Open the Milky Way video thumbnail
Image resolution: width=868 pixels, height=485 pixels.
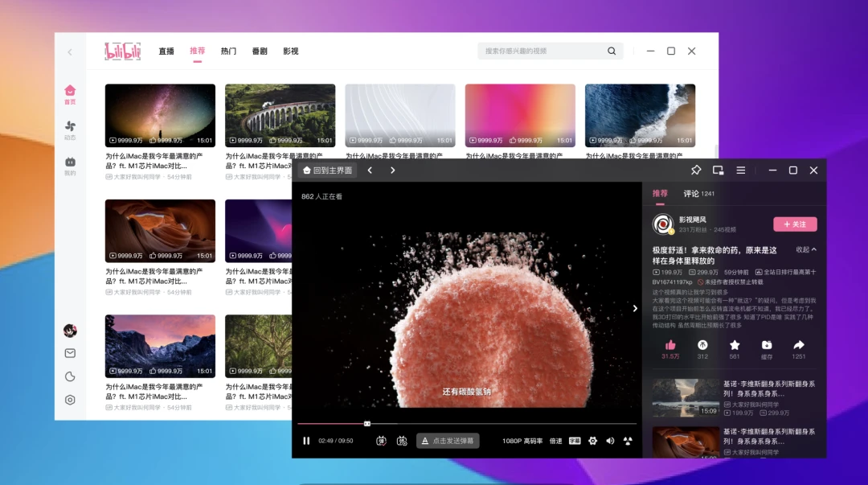(160, 115)
